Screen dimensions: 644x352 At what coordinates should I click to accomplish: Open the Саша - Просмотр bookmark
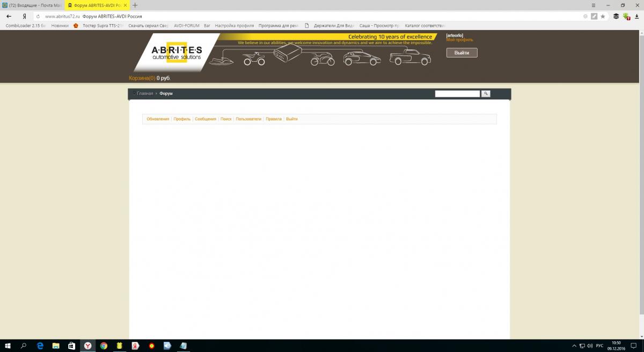[379, 25]
